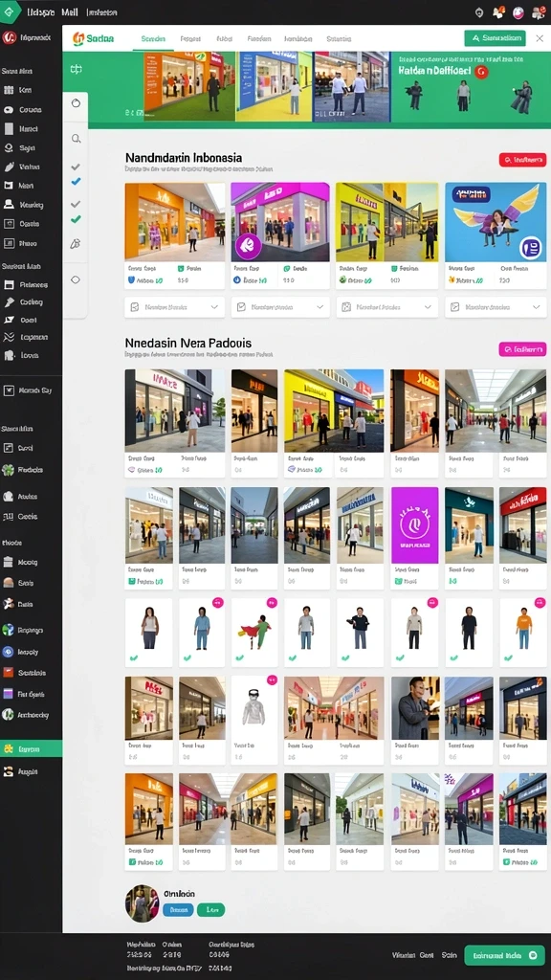The image size is (551, 980).
Task: Click the globe icon in the left sidebar
Action: click(x=8, y=630)
